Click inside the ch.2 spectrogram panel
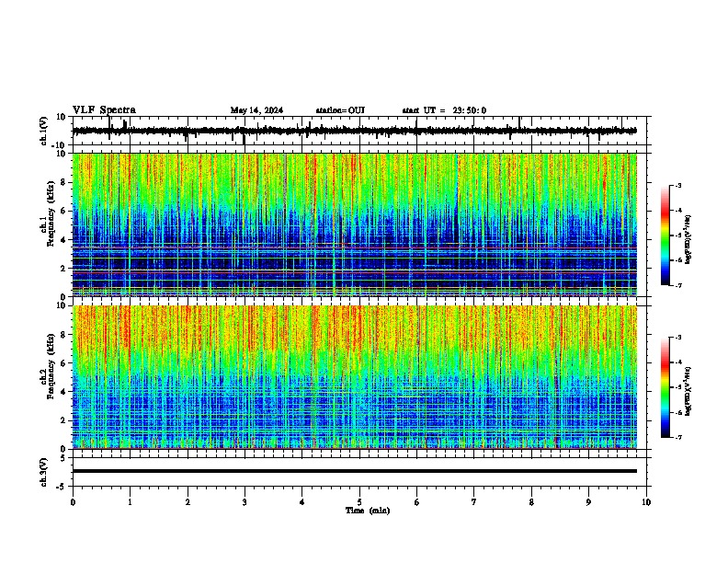 [354, 377]
